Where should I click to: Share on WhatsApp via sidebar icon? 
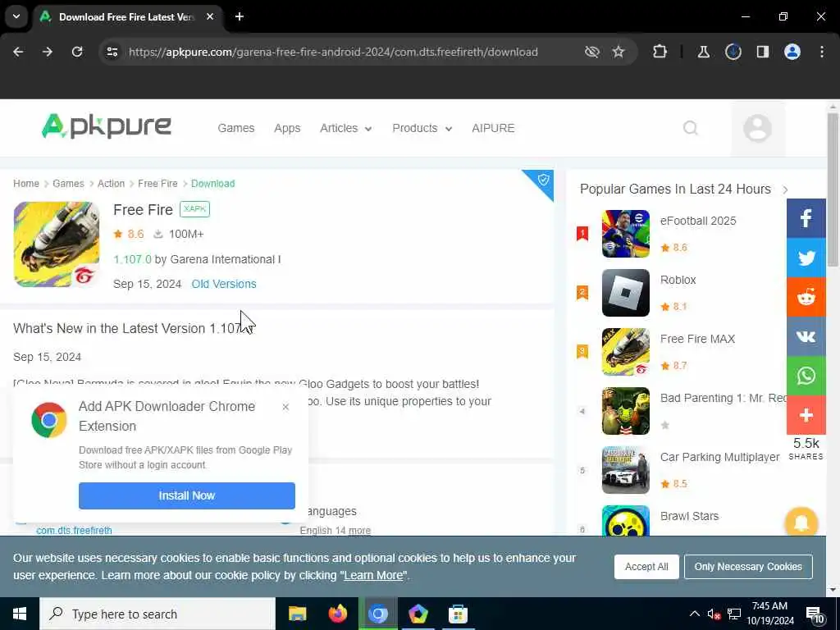point(806,376)
